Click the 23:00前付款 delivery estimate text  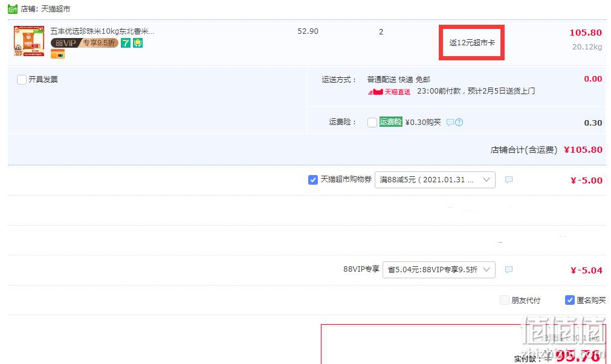476,91
